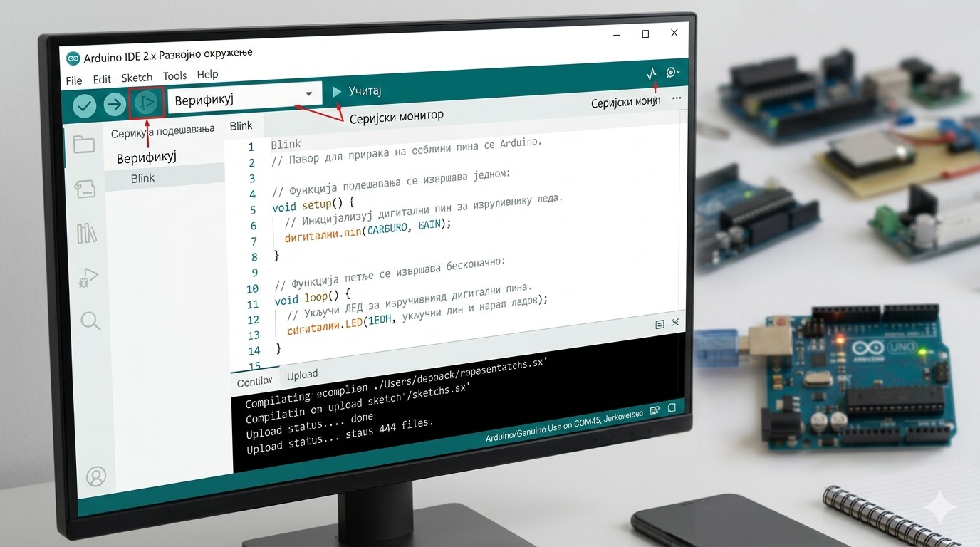Viewport: 980px width, 547px height.
Task: Click the void loop() line in the editor
Action: click(313, 298)
